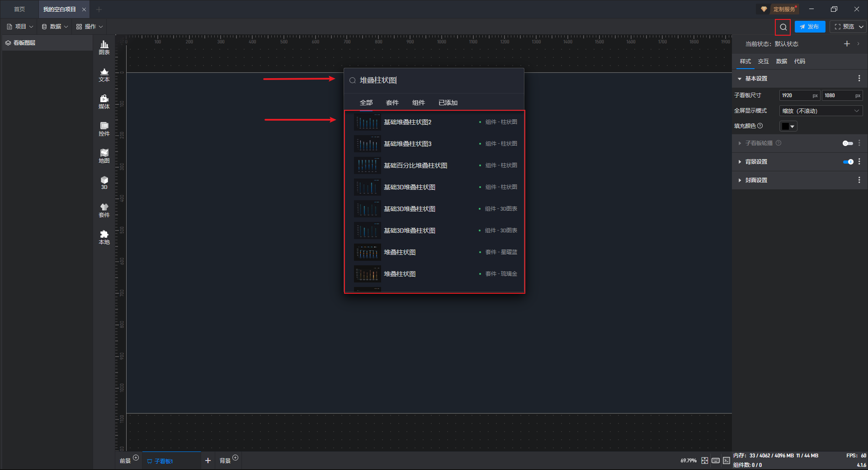The image size is (868, 470).
Task: Show 已添加 search results
Action: (448, 103)
